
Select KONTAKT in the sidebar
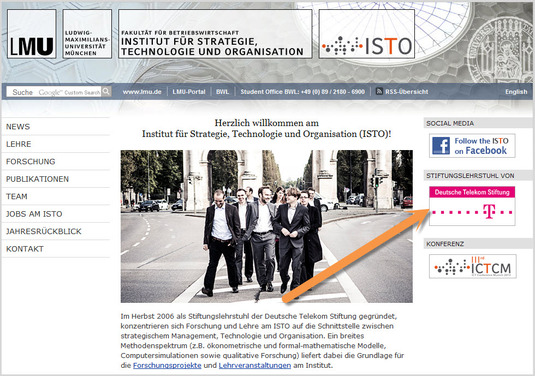point(25,249)
